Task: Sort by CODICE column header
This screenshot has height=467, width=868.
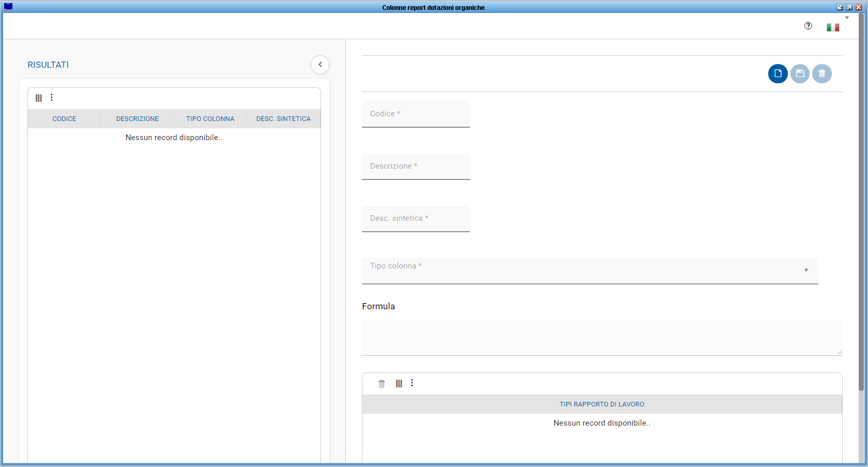Action: point(64,119)
